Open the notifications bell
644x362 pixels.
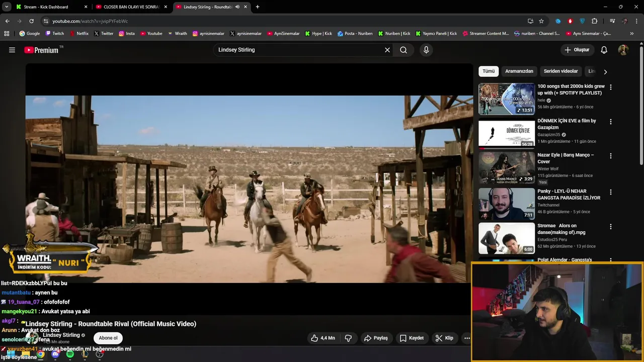click(x=604, y=50)
